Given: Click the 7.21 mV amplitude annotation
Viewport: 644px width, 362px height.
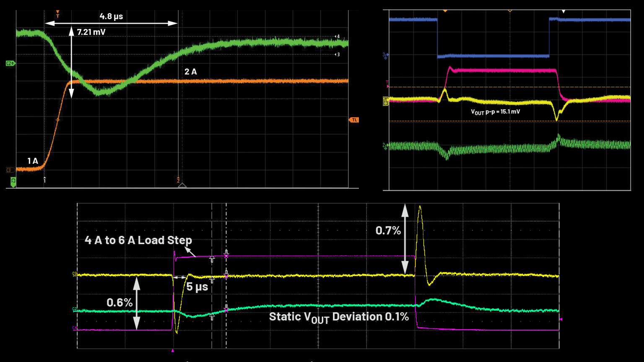Looking at the screenshot, I should (x=91, y=32).
